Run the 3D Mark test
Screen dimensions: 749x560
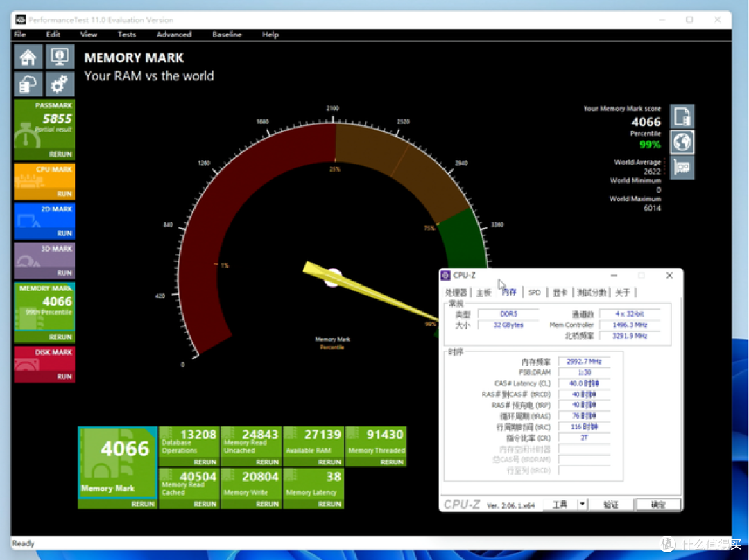pos(64,273)
